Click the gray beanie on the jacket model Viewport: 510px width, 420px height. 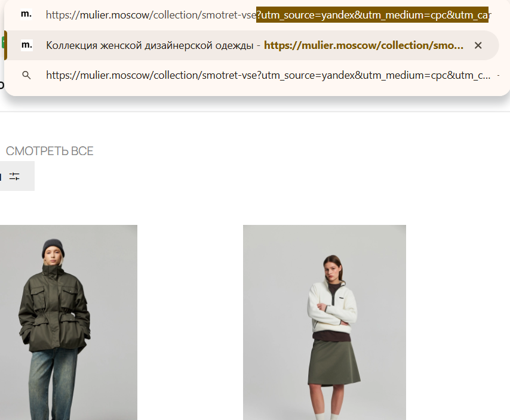pyautogui.click(x=53, y=247)
